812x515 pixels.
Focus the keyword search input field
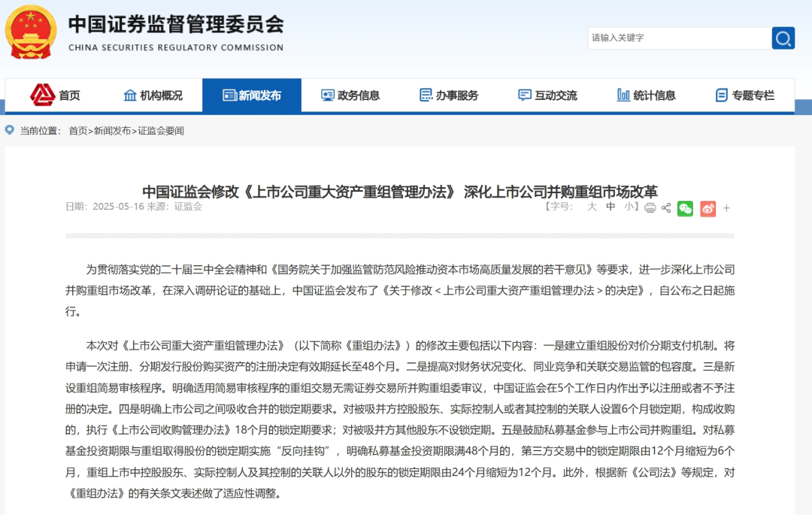pos(680,38)
